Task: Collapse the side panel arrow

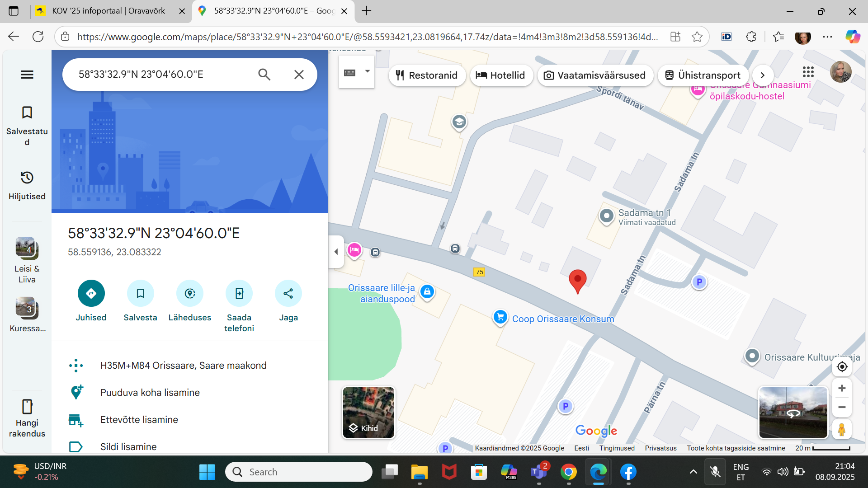Action: [x=336, y=252]
